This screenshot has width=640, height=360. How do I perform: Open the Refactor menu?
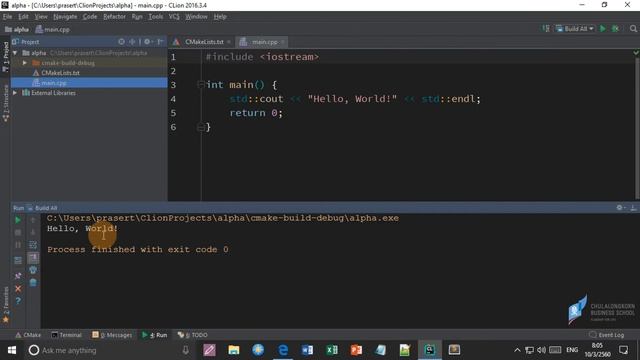click(x=114, y=17)
